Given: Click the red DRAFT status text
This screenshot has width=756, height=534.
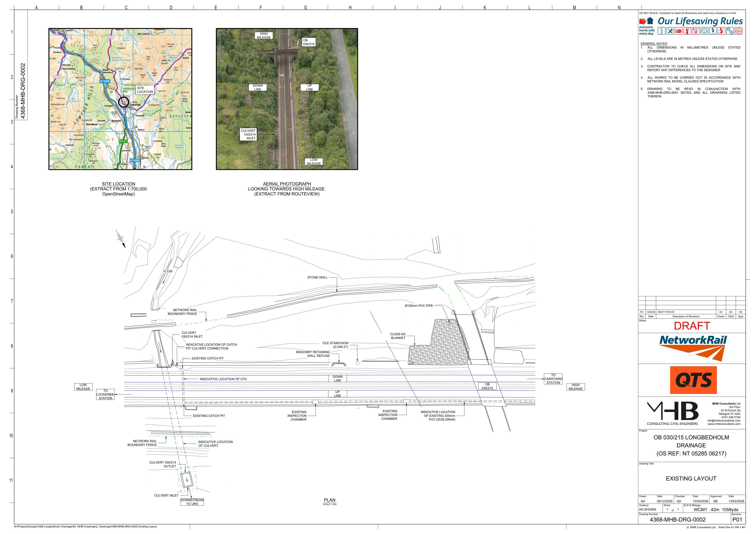Looking at the screenshot, I should pos(691,326).
